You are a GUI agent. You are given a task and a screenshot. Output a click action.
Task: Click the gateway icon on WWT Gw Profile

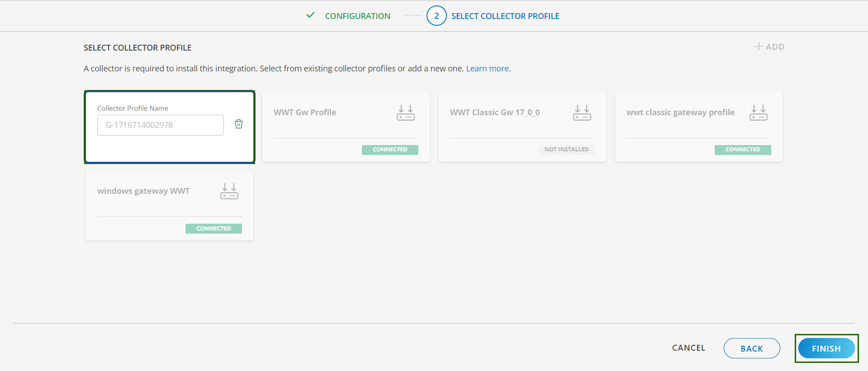point(405,113)
